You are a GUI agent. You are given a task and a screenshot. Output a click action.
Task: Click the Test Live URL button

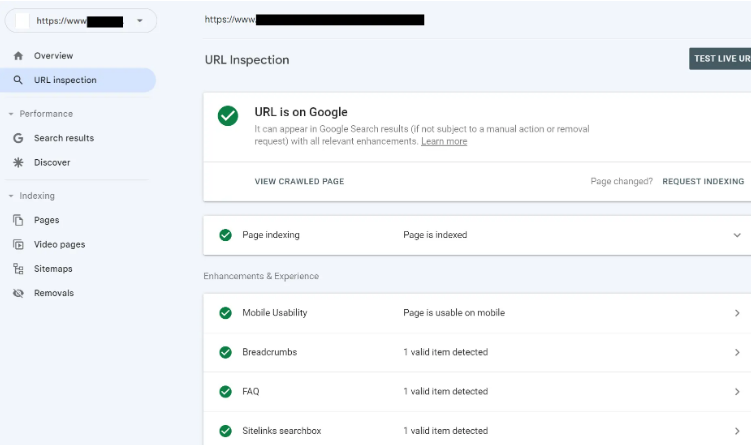coord(721,59)
